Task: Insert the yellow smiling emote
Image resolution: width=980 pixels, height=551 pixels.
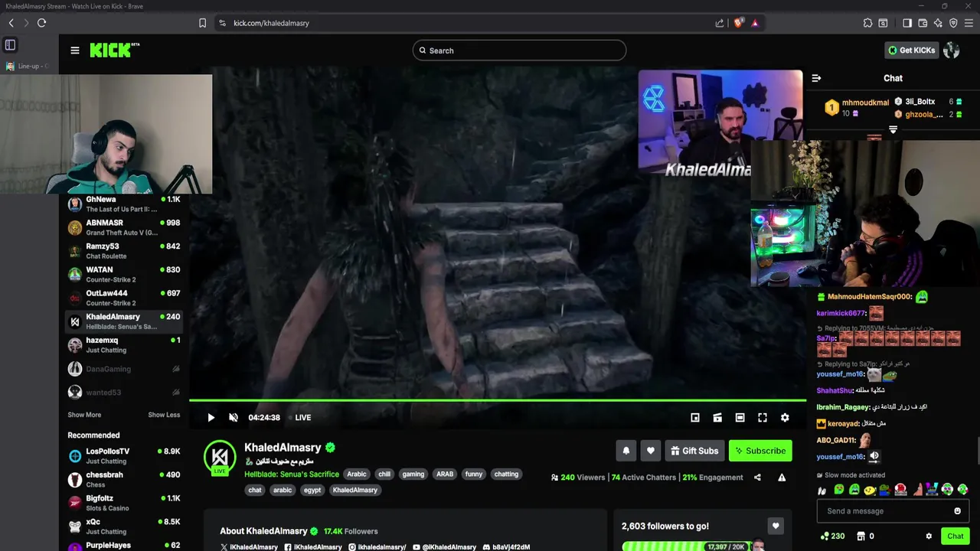Action: coord(870,490)
